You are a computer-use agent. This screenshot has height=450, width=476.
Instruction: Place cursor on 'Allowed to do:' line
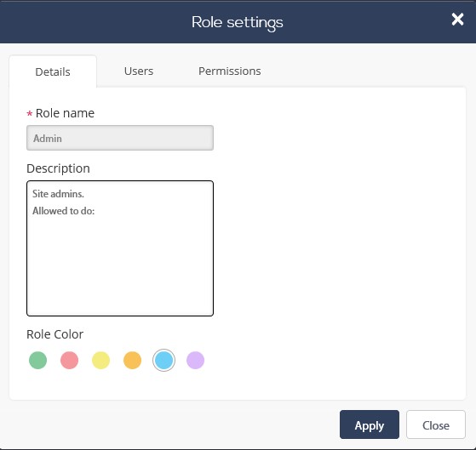click(x=64, y=211)
